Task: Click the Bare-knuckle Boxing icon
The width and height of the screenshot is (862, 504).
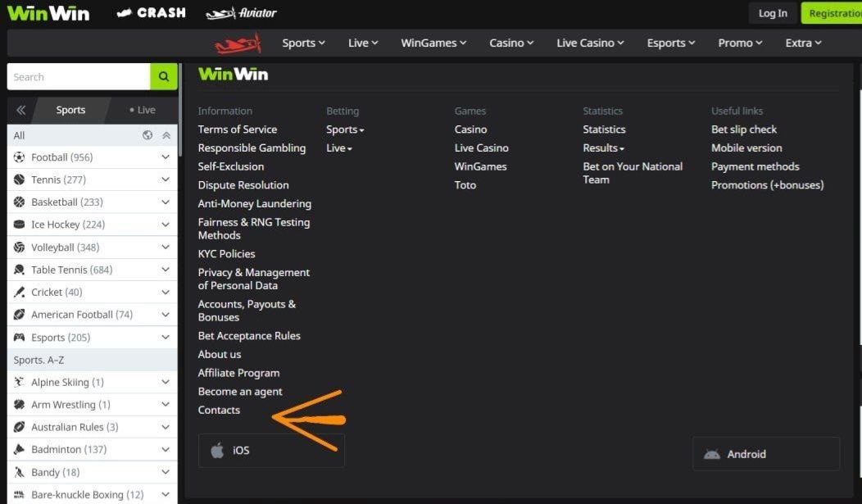Action: click(19, 495)
